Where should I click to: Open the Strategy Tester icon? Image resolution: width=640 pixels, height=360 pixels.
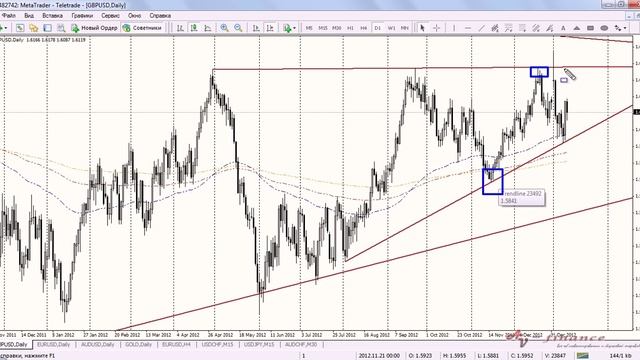tap(61, 28)
